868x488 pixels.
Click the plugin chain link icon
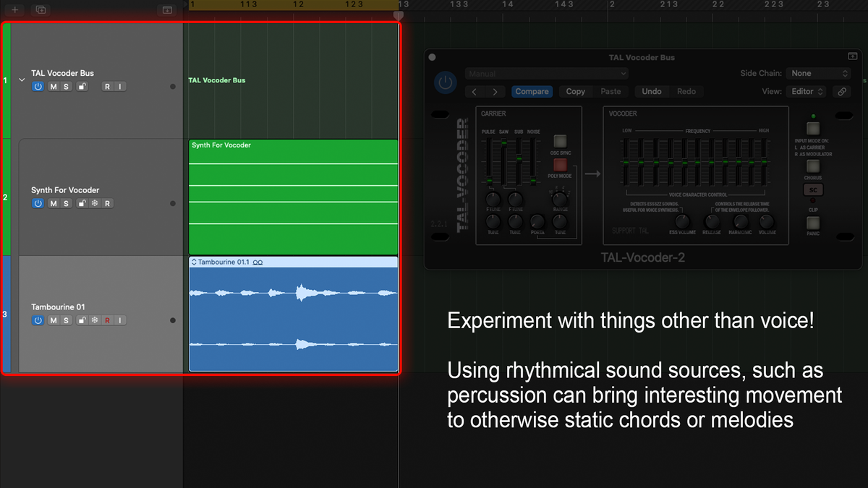[841, 92]
